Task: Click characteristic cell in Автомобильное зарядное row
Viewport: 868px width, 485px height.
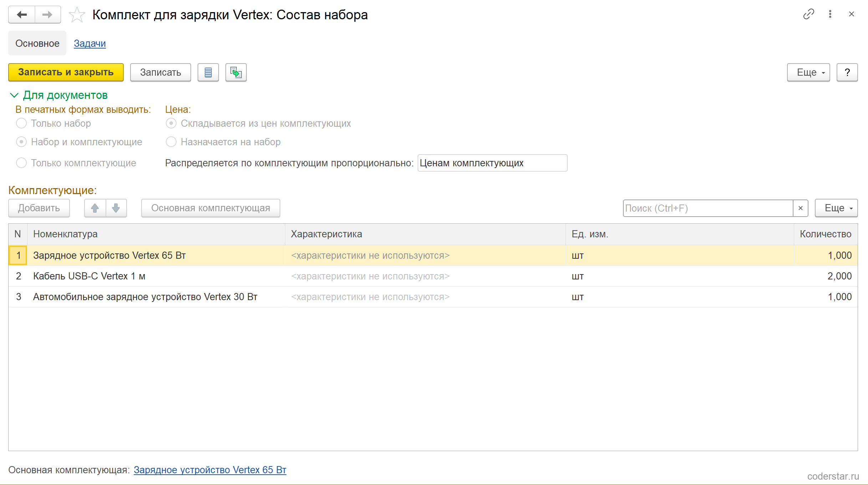Action: (x=425, y=297)
